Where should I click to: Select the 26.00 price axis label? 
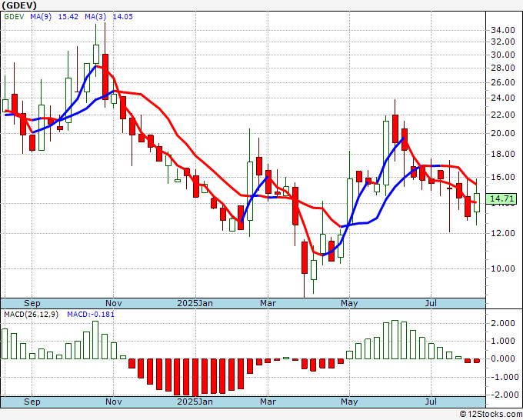pos(503,82)
